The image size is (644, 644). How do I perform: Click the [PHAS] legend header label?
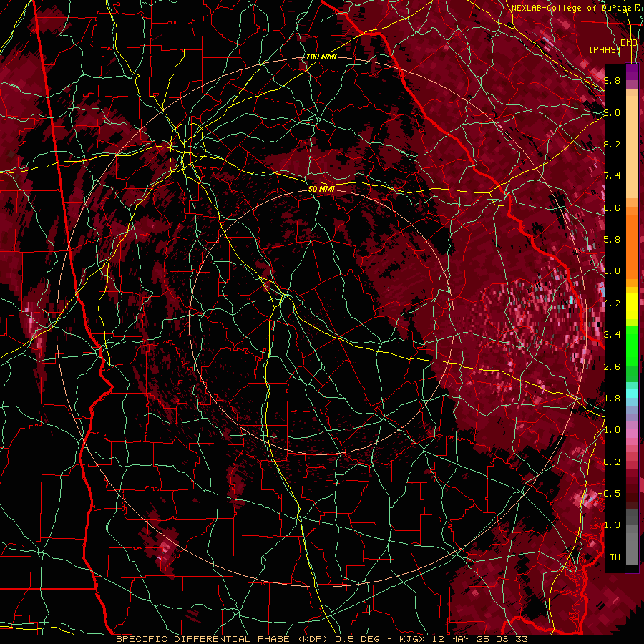click(x=605, y=49)
